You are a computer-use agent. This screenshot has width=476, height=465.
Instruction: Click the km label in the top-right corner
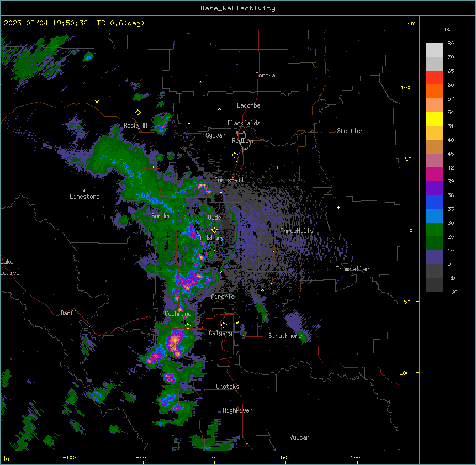pos(411,23)
